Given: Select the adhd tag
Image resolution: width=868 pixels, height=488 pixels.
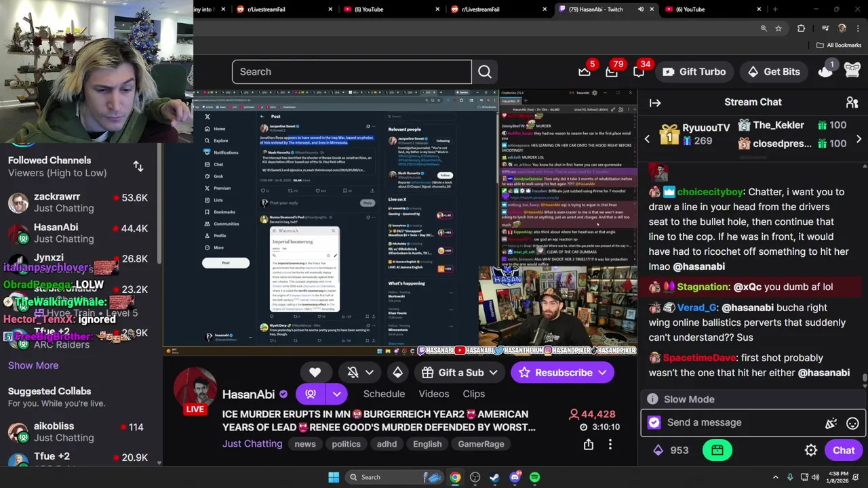Looking at the screenshot, I should click(x=387, y=444).
